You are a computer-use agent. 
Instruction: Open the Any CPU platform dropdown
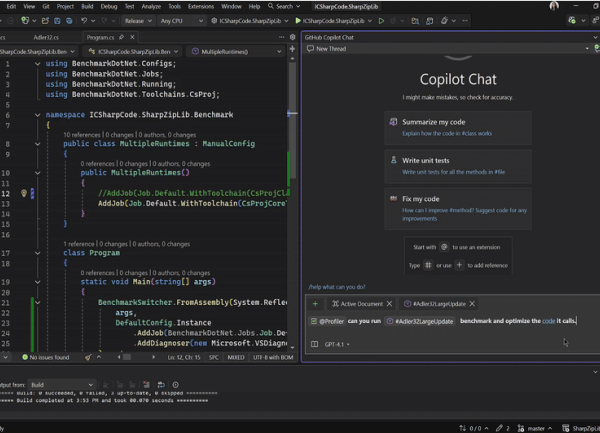pos(182,21)
